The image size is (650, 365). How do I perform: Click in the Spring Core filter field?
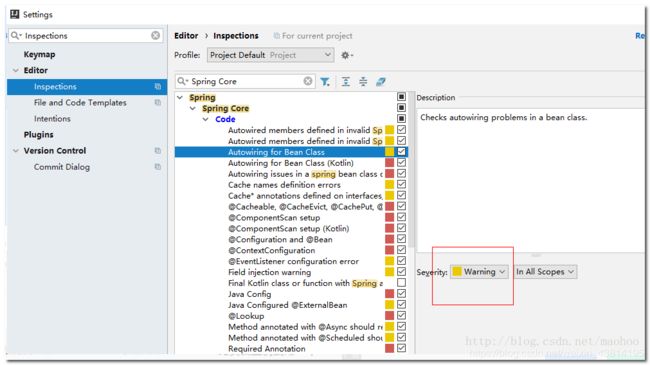pos(245,81)
